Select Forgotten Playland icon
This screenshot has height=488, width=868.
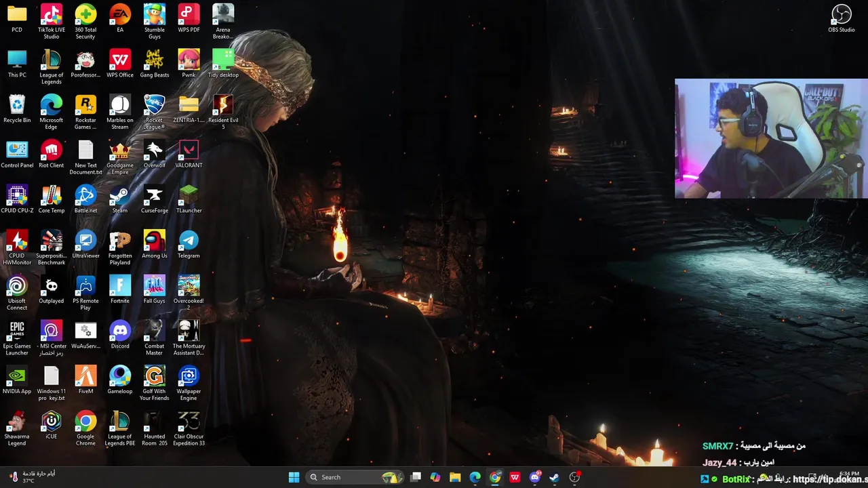(x=120, y=247)
